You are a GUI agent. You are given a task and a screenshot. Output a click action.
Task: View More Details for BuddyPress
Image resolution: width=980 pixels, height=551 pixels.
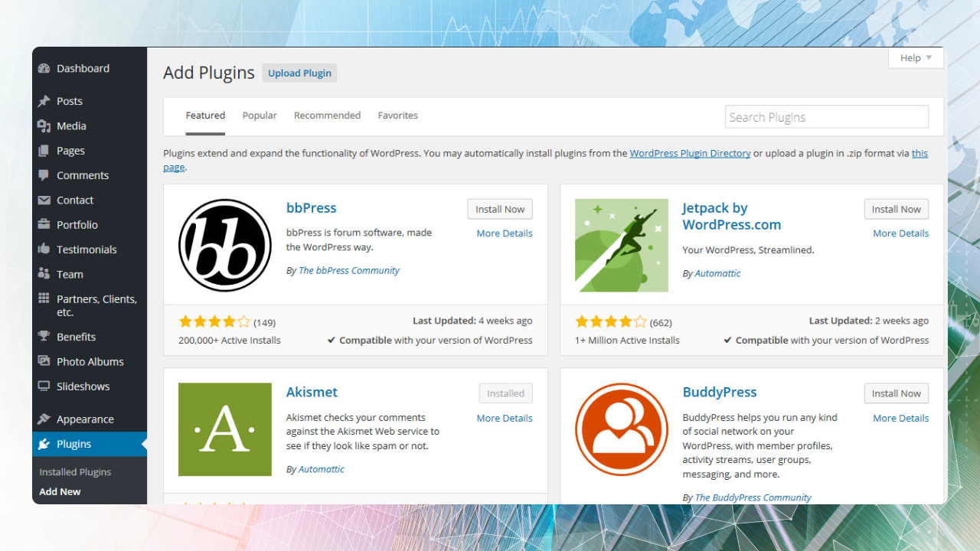tap(901, 418)
